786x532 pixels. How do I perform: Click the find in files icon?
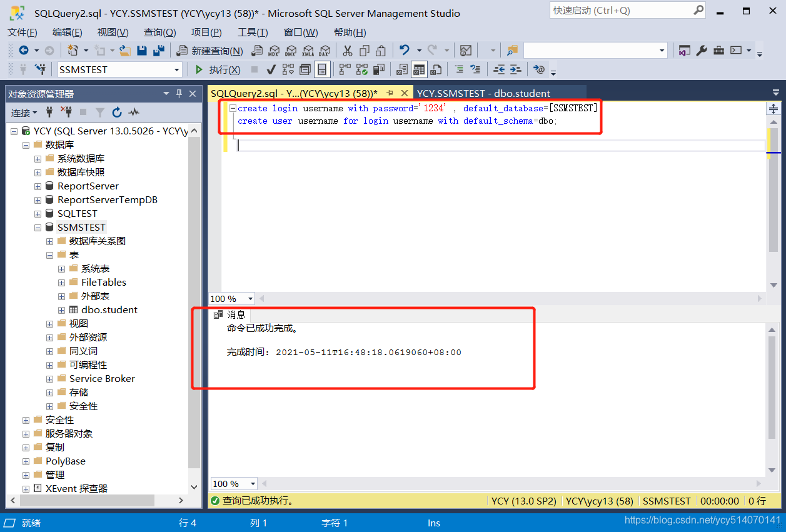click(512, 51)
